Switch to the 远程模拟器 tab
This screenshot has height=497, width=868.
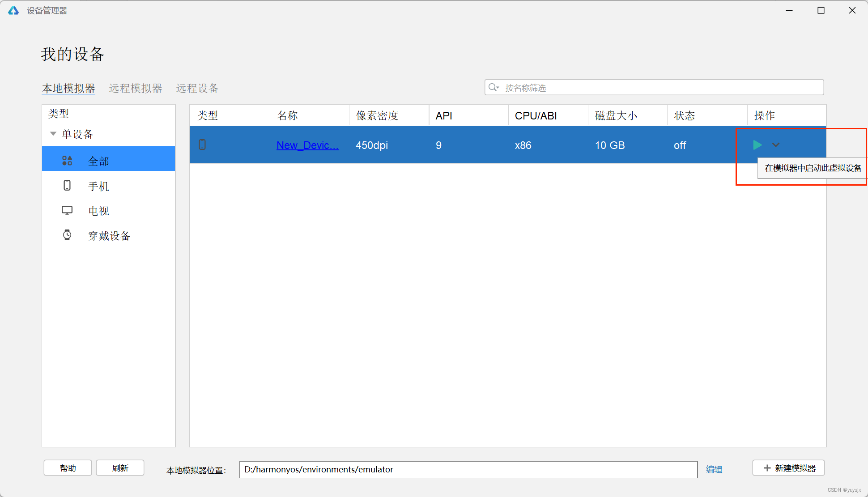tap(135, 88)
